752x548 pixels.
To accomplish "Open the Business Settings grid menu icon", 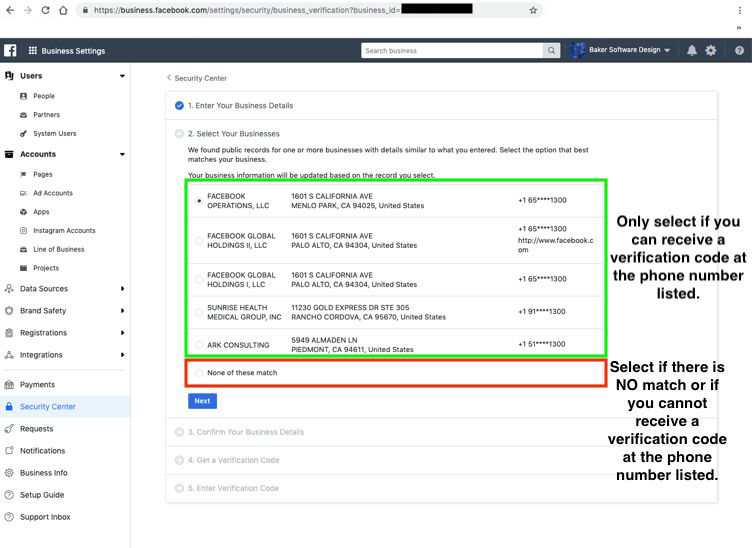I will click(33, 50).
